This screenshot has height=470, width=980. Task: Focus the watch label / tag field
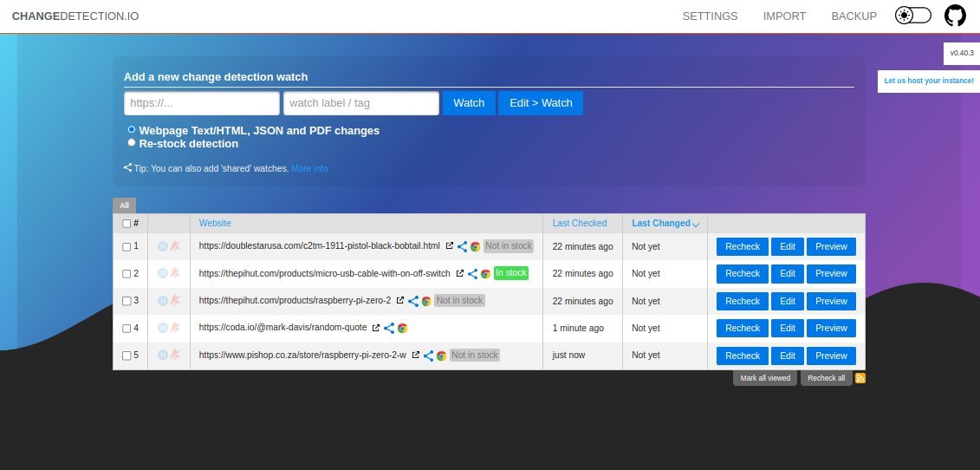(361, 103)
